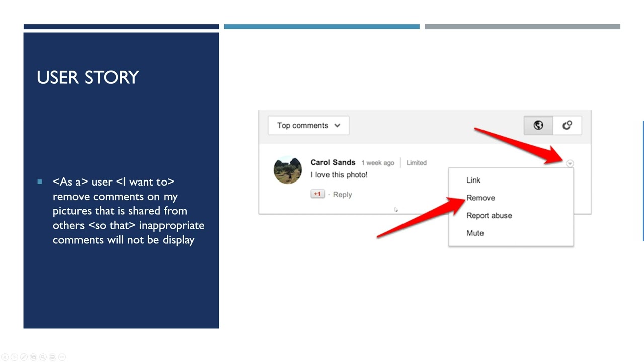Open Carol Sands' profile picture
Viewport: 644px width, 362px height.
288,170
